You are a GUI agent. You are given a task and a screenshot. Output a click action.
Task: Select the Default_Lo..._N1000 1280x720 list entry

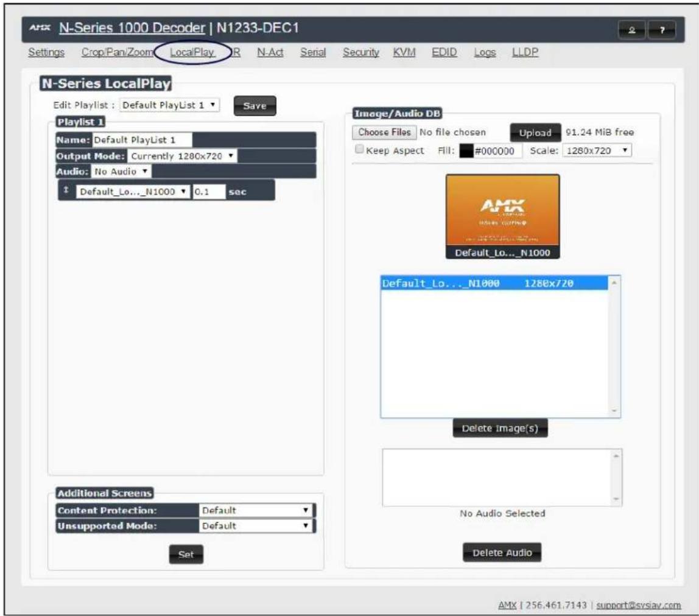[494, 283]
